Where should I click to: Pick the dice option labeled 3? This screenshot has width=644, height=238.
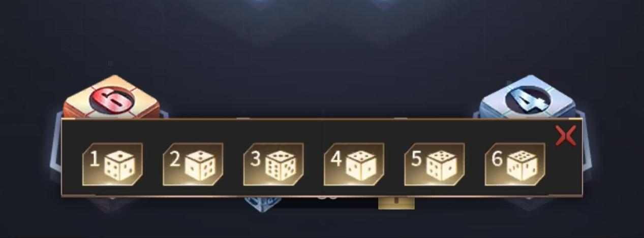coord(273,164)
